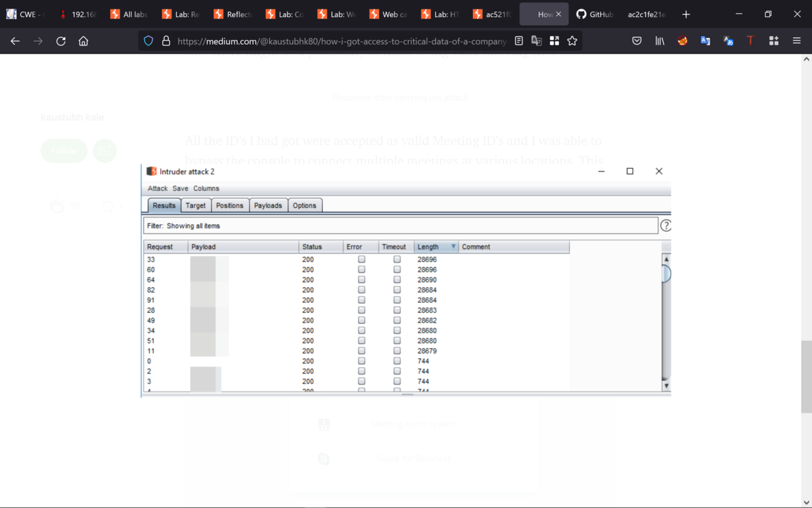
Task: Select the Target tab in the Intruder window
Action: coord(196,205)
